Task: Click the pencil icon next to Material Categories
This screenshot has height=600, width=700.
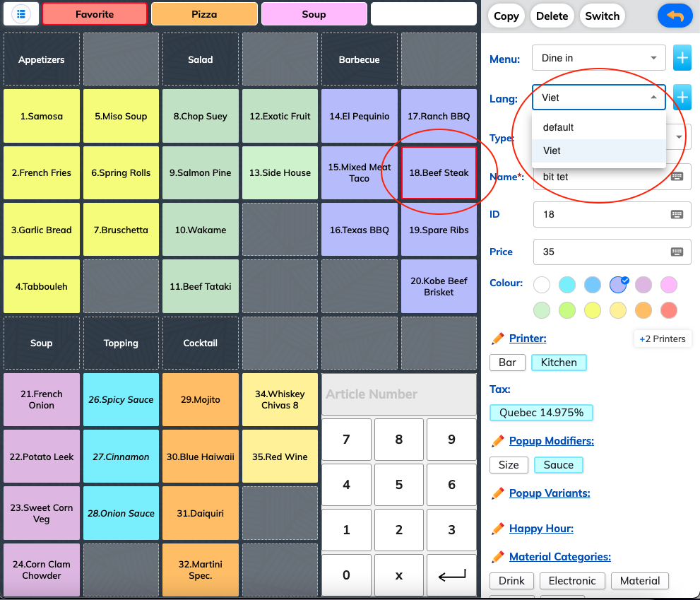Action: click(x=497, y=557)
